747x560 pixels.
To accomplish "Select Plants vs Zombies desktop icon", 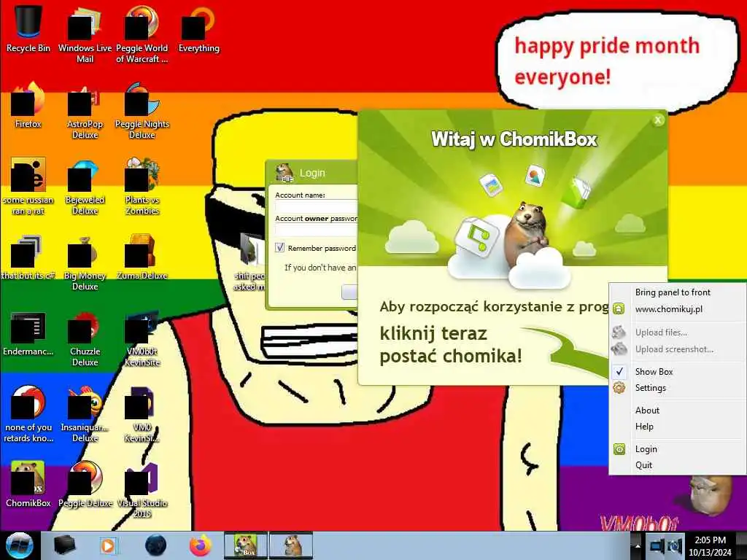I will point(142,186).
